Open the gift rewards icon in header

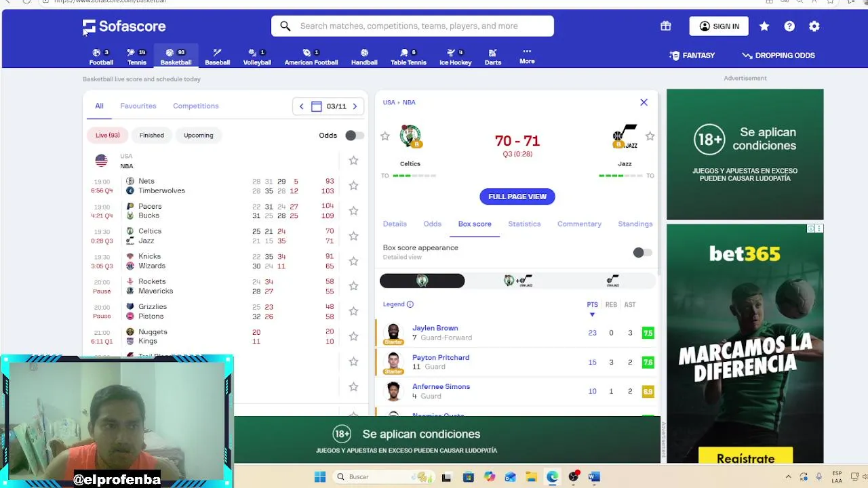tap(665, 26)
